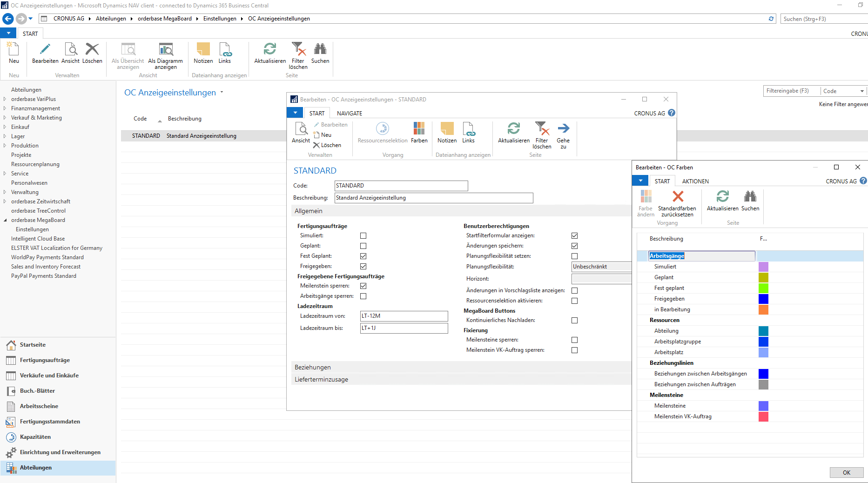Toggle Meilenstein sperren under Freigegebene Fertigungsaufträge
The height and width of the screenshot is (483, 868).
pos(363,286)
